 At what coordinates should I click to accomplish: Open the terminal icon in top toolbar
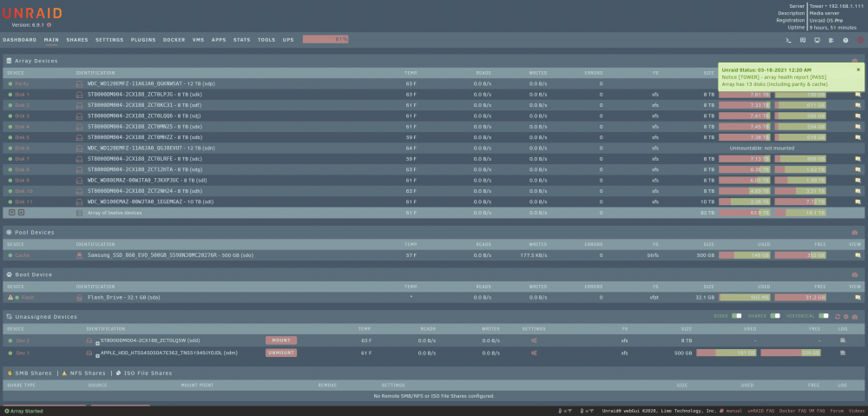click(x=789, y=40)
